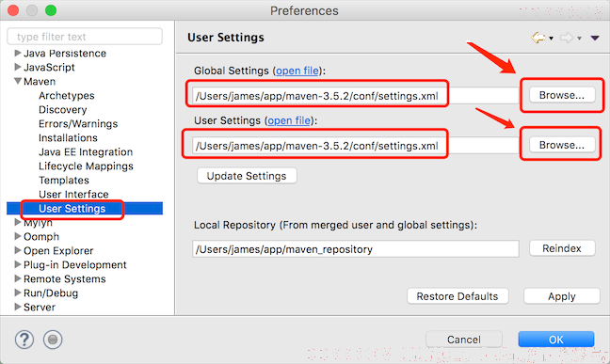This screenshot has height=364, width=610.
Task: Select the Run/Debug label
Action: tap(51, 293)
